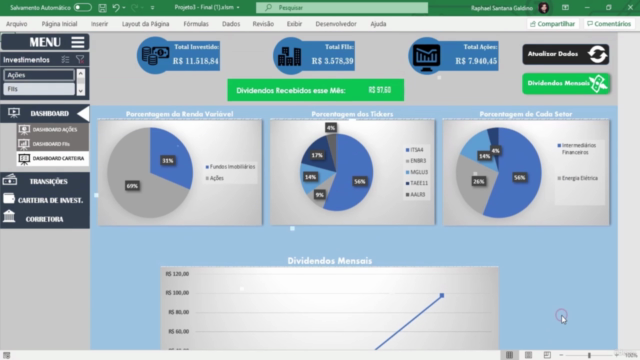
Task: Click slicer scrollbar up arrow
Action: point(81,74)
